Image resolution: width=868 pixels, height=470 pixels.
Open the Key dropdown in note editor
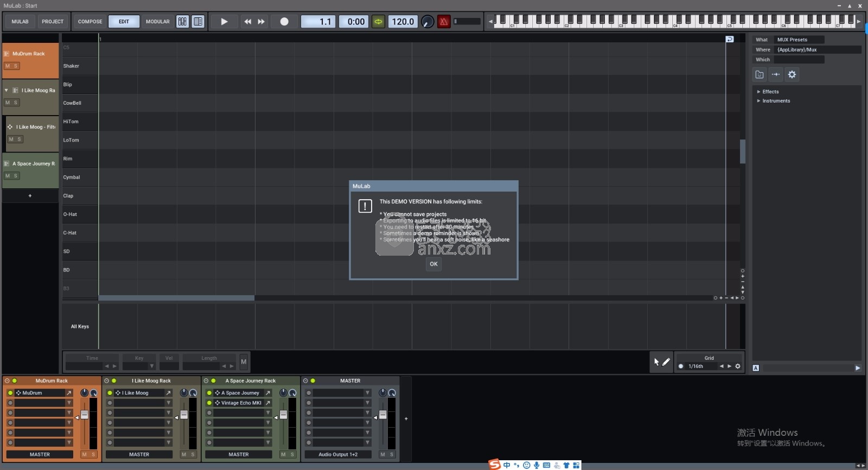coord(151,366)
